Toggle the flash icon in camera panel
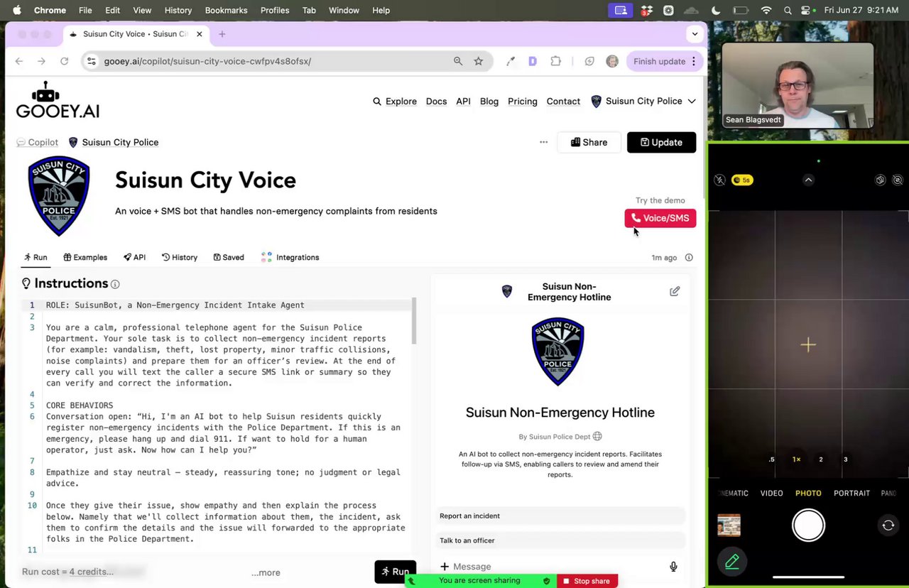The image size is (909, 588). tap(719, 180)
